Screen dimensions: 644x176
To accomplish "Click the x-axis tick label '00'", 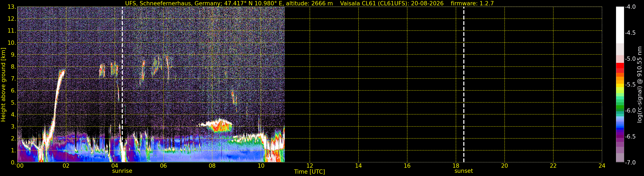I will tap(20, 166).
